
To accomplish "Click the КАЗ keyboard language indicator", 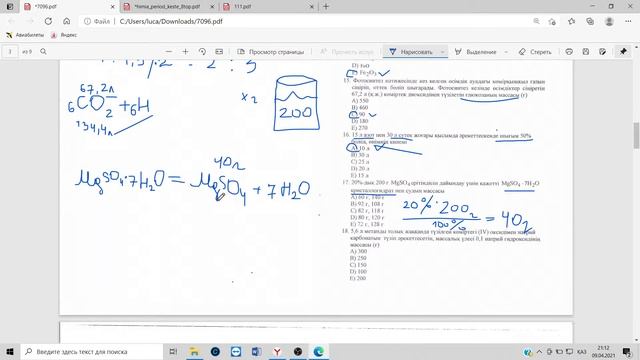I will click(582, 351).
